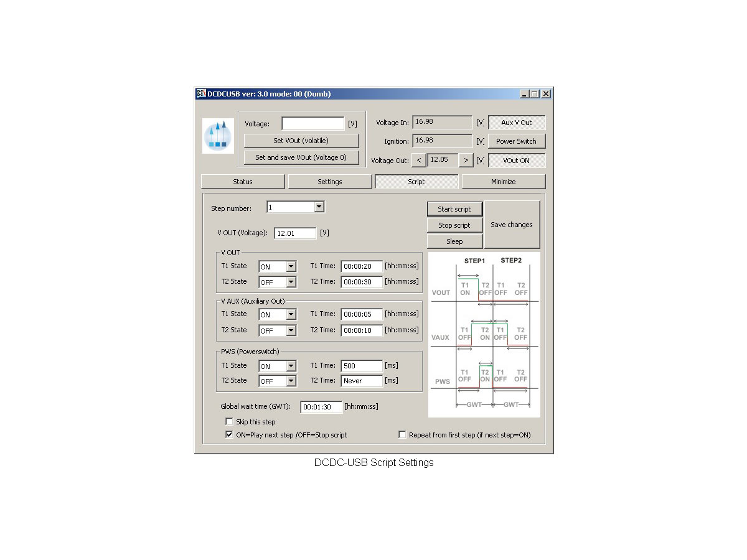The height and width of the screenshot is (560, 747).
Task: Click the 'Step number:' label
Action: pyautogui.click(x=232, y=208)
